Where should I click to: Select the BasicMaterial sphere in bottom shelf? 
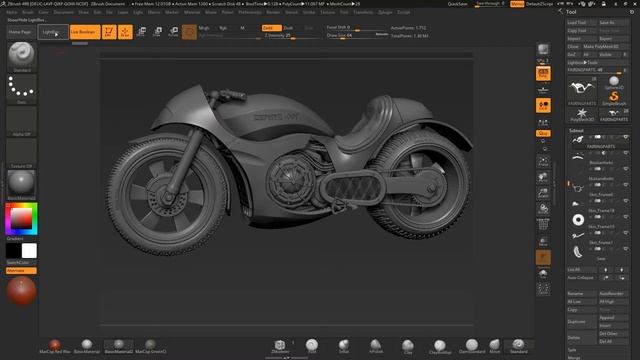click(x=87, y=347)
